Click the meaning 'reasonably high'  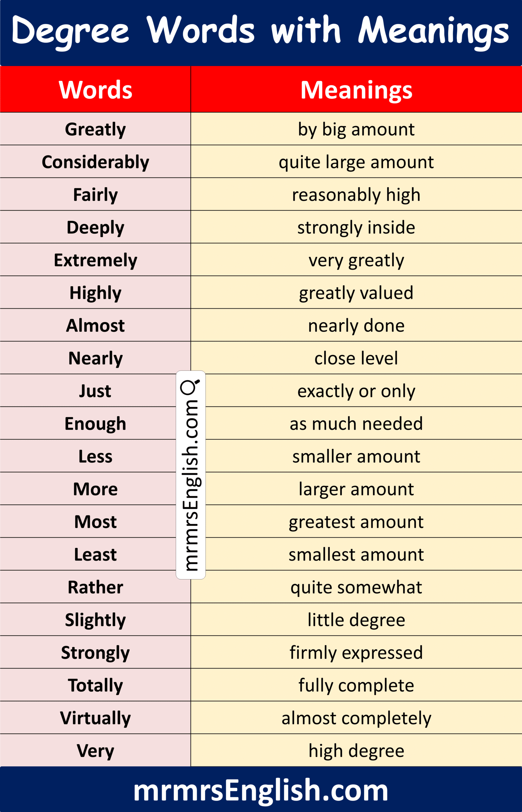[356, 195]
